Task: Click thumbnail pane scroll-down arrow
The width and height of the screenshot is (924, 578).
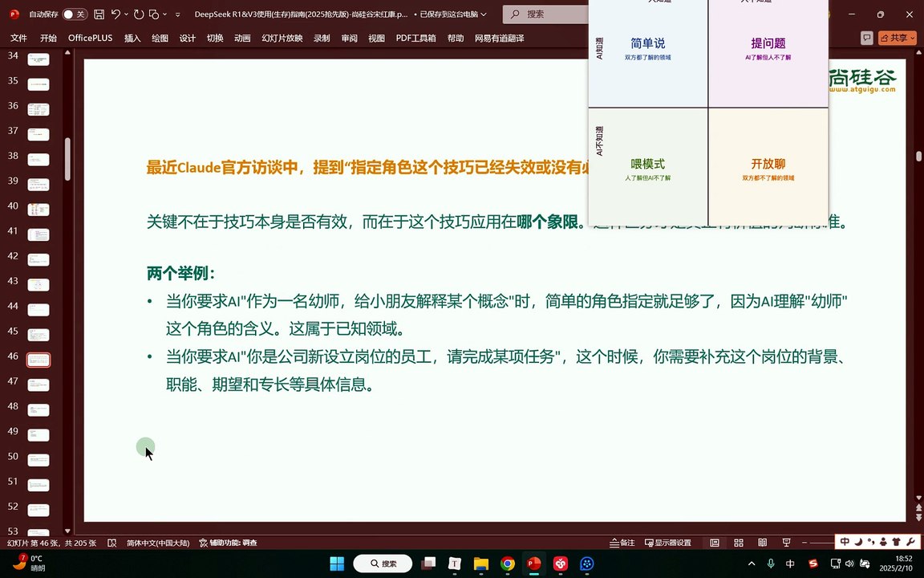Action: pyautogui.click(x=67, y=531)
